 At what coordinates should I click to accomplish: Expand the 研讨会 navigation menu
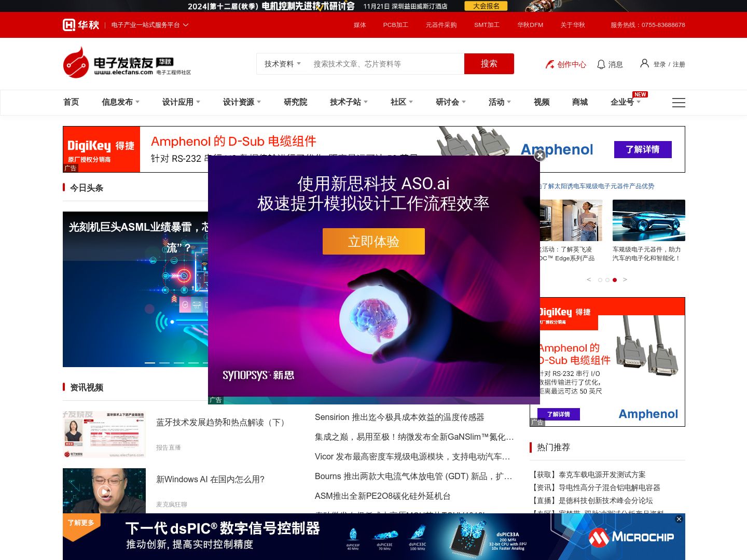451,102
